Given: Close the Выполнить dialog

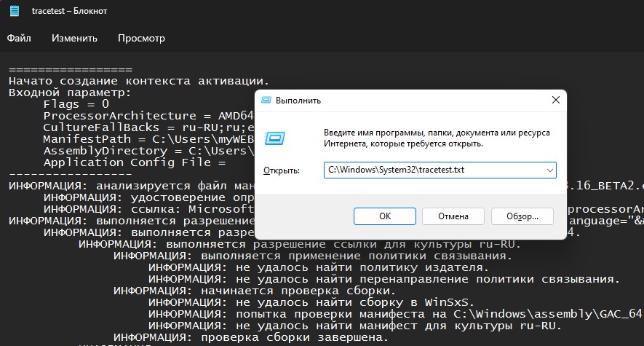Looking at the screenshot, I should pyautogui.click(x=556, y=100).
